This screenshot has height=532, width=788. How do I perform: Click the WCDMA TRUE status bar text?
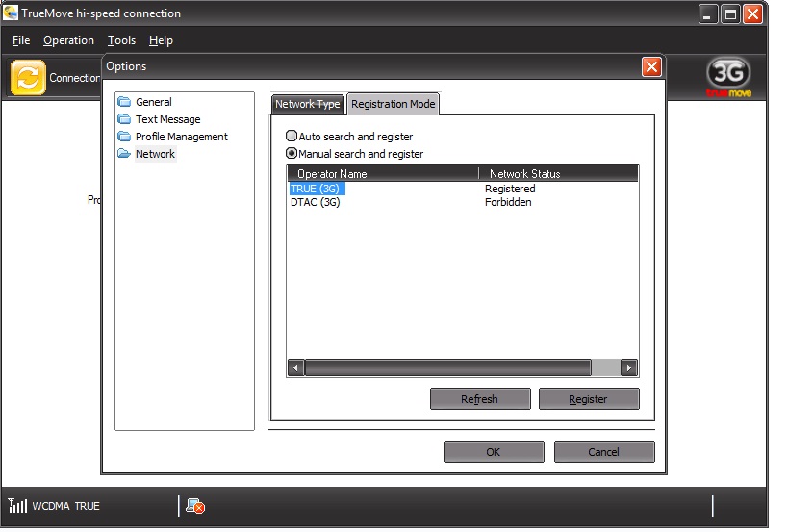click(65, 506)
